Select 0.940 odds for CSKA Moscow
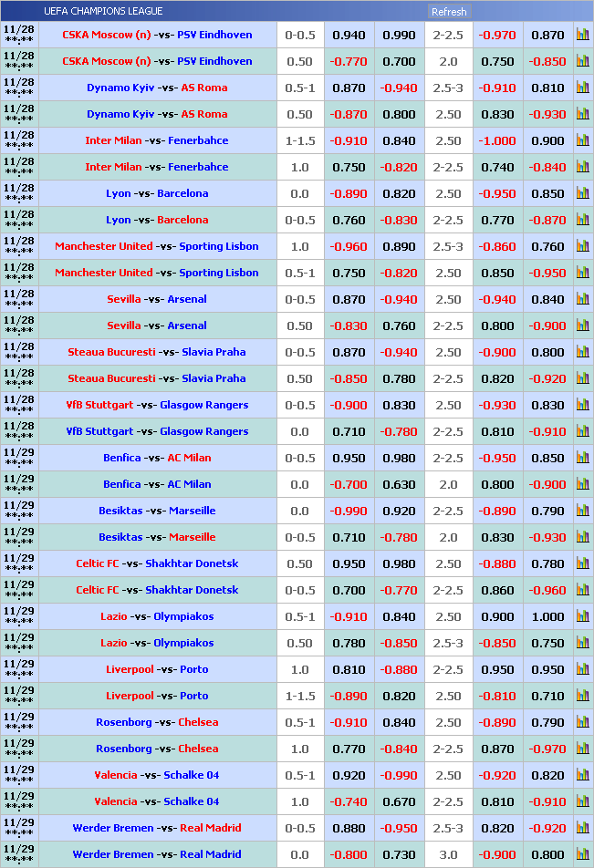The width and height of the screenshot is (594, 868). pyautogui.click(x=349, y=35)
